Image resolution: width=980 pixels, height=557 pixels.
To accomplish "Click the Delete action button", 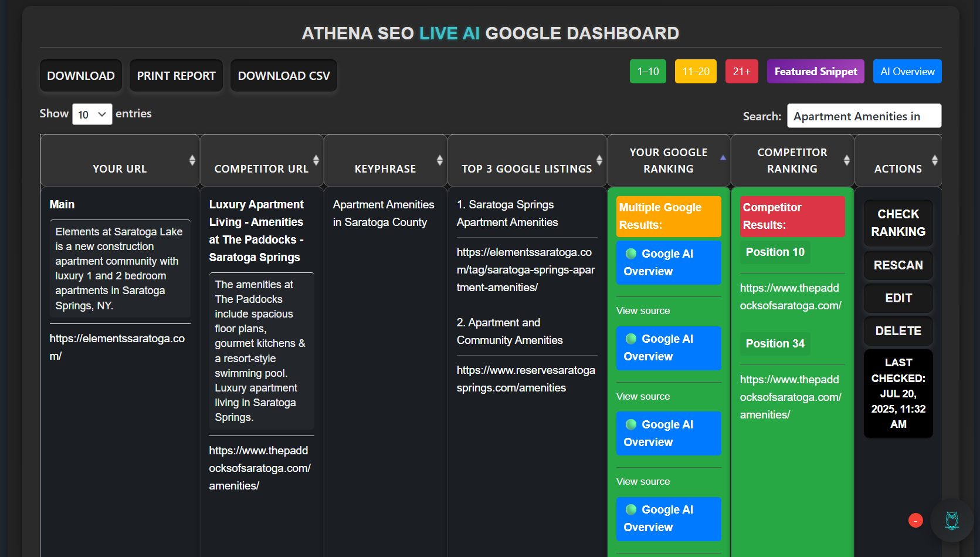I will [898, 331].
